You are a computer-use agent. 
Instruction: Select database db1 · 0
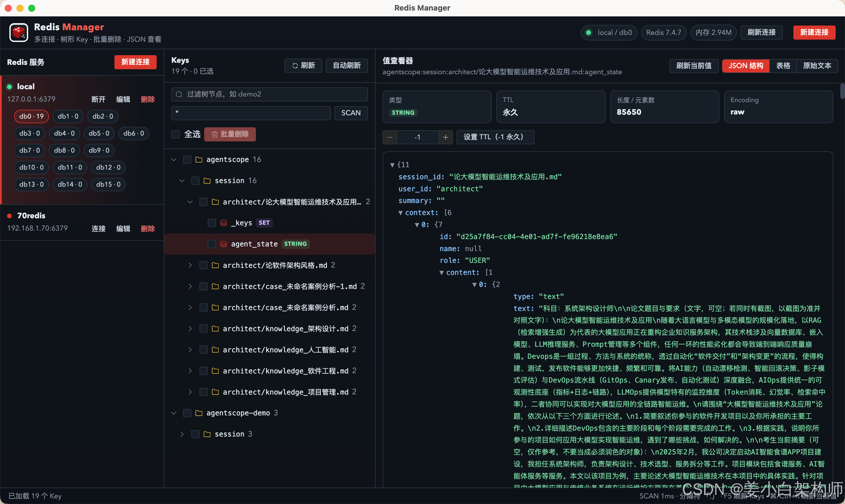[x=68, y=116]
